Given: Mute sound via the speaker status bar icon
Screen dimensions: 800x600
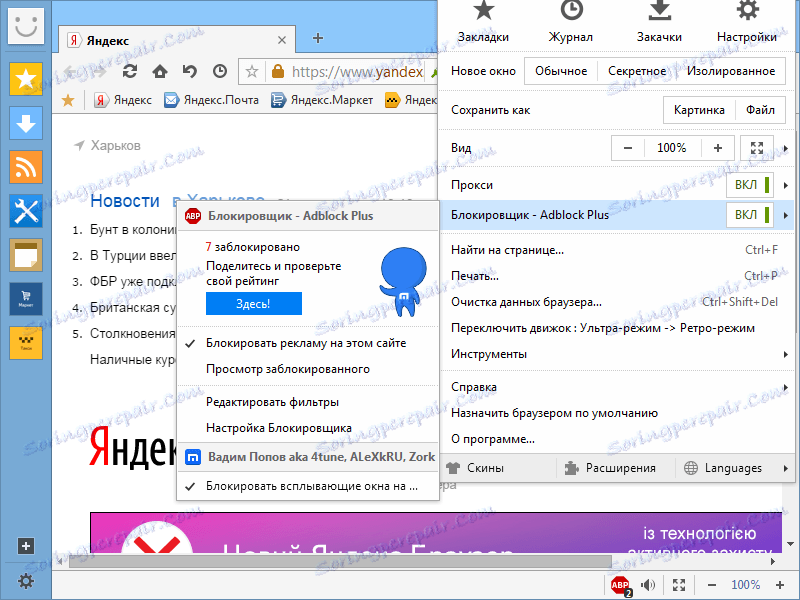Looking at the screenshot, I should (648, 585).
